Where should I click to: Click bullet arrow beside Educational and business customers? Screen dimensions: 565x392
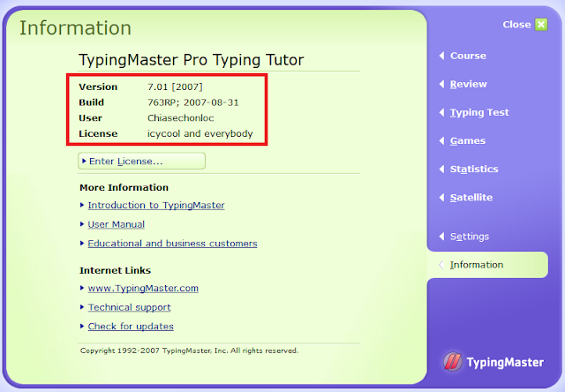point(82,244)
